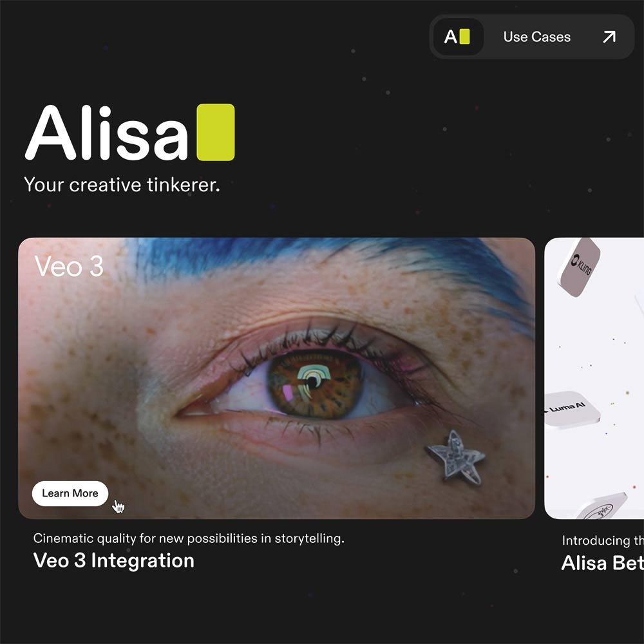Click the large yellow-green block after Alisa
Viewport: 644px width, 644px height.
coord(216,132)
